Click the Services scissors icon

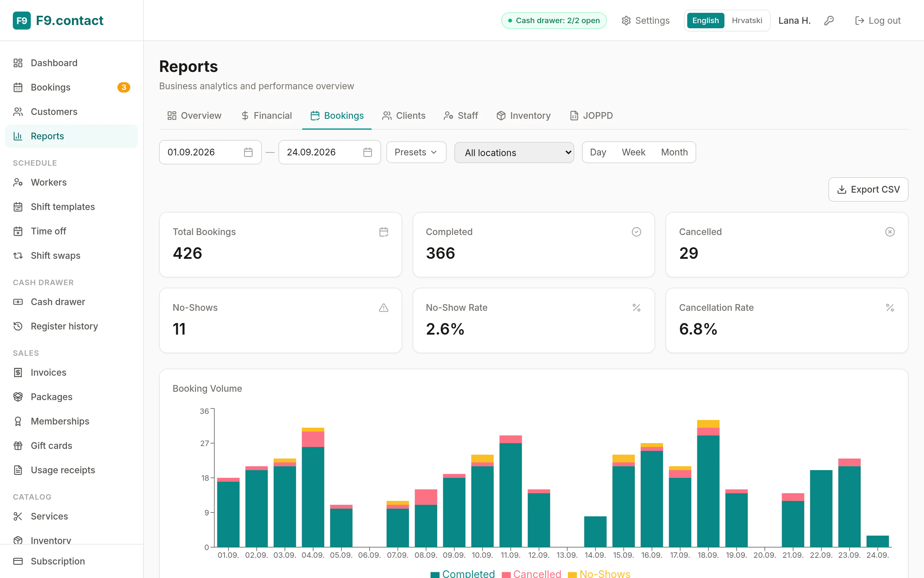tap(18, 516)
